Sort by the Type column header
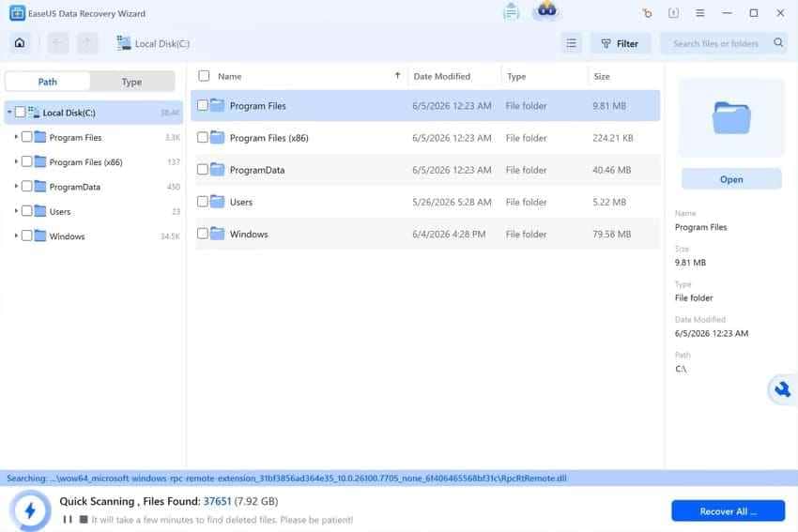This screenshot has height=532, width=798. (516, 76)
